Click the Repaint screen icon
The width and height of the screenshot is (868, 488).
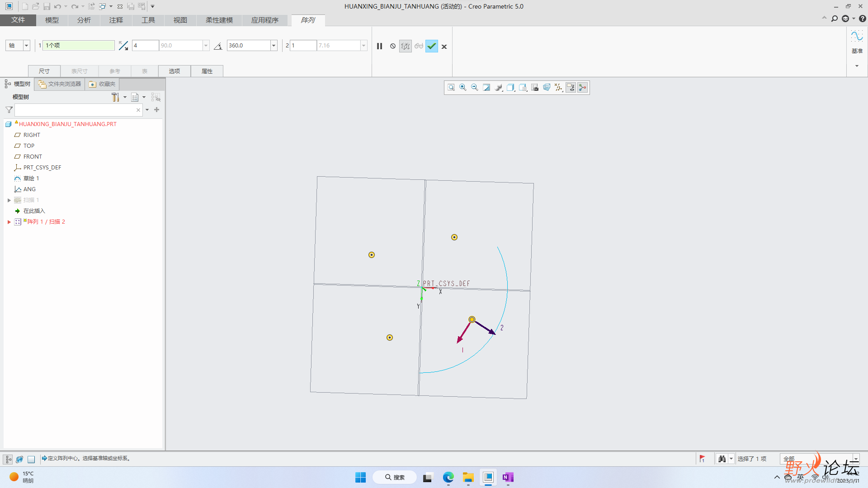coord(486,88)
